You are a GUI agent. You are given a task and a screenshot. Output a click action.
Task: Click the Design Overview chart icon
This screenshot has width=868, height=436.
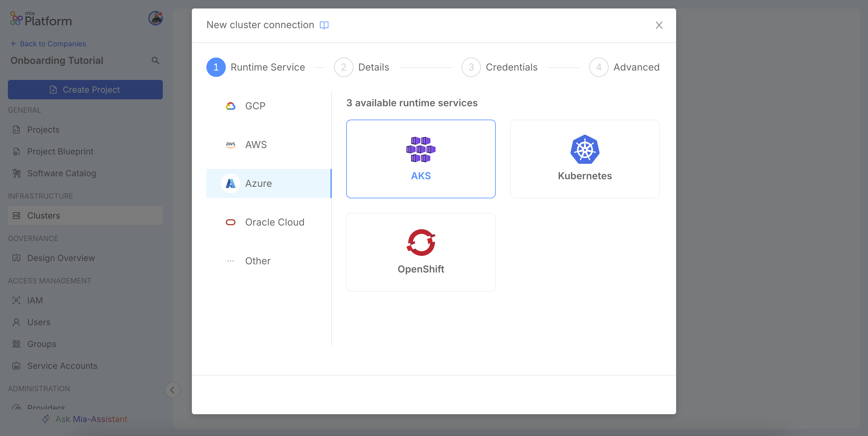[16, 258]
